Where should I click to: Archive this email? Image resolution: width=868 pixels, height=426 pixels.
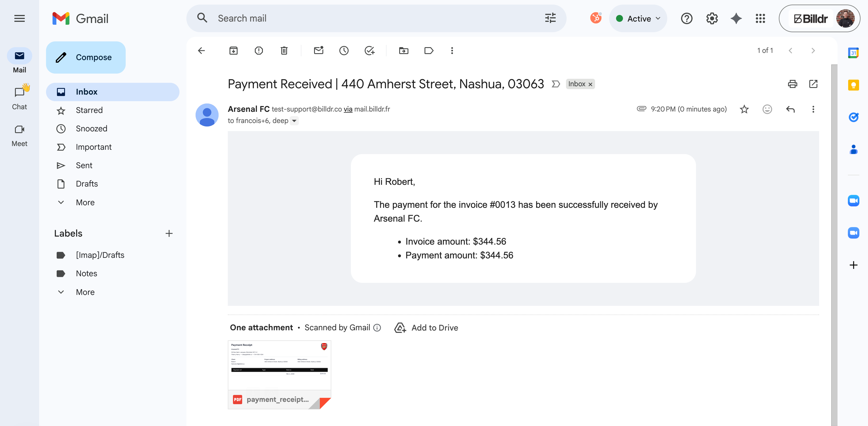(x=233, y=51)
